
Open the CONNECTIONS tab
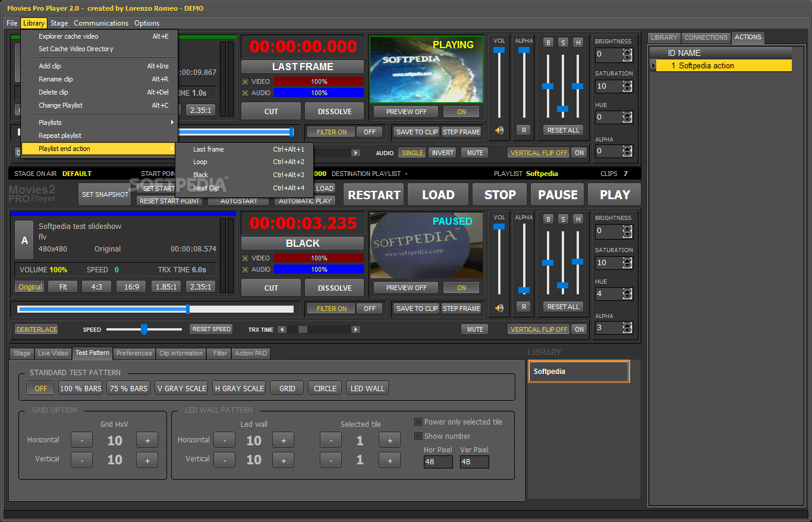[706, 37]
